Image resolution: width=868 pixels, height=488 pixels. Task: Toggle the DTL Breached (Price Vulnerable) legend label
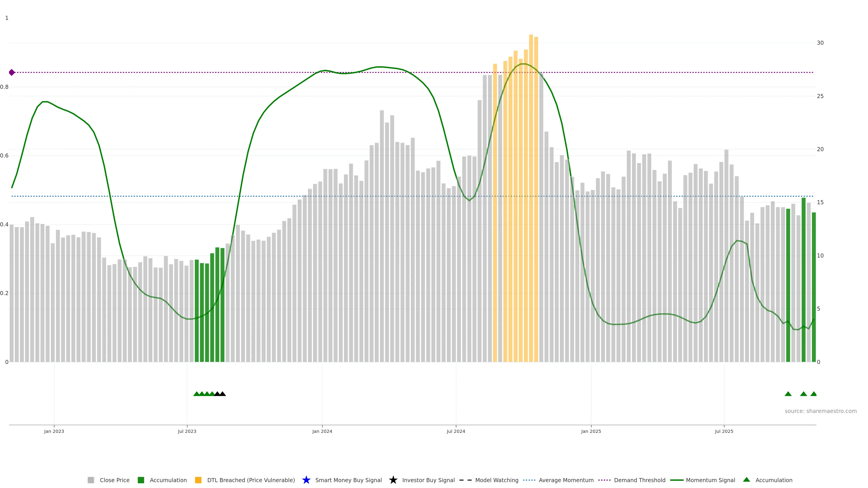pyautogui.click(x=251, y=480)
